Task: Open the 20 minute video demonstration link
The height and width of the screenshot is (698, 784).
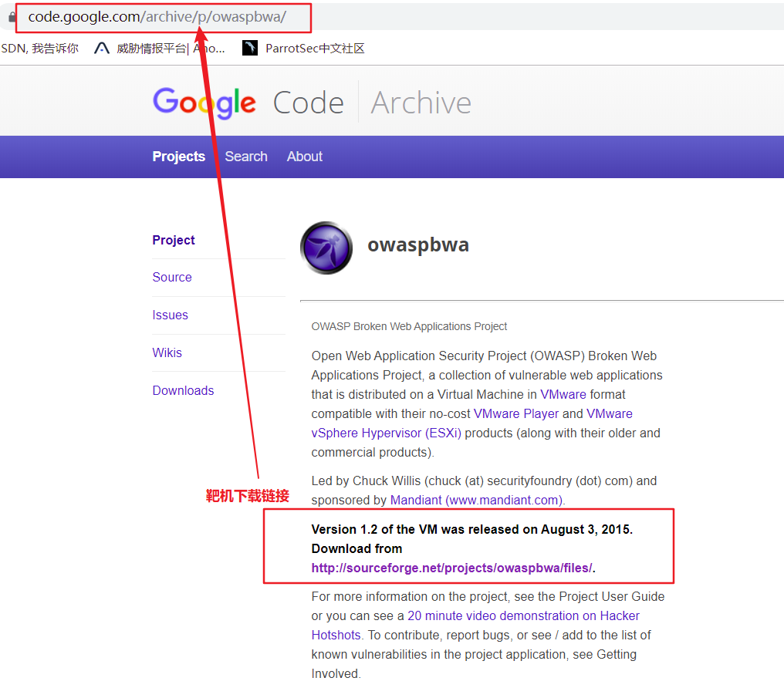Action: click(475, 626)
